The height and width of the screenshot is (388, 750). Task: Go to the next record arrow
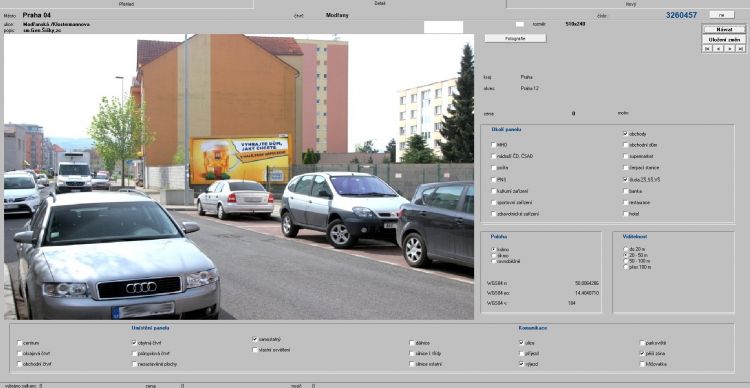click(729, 49)
